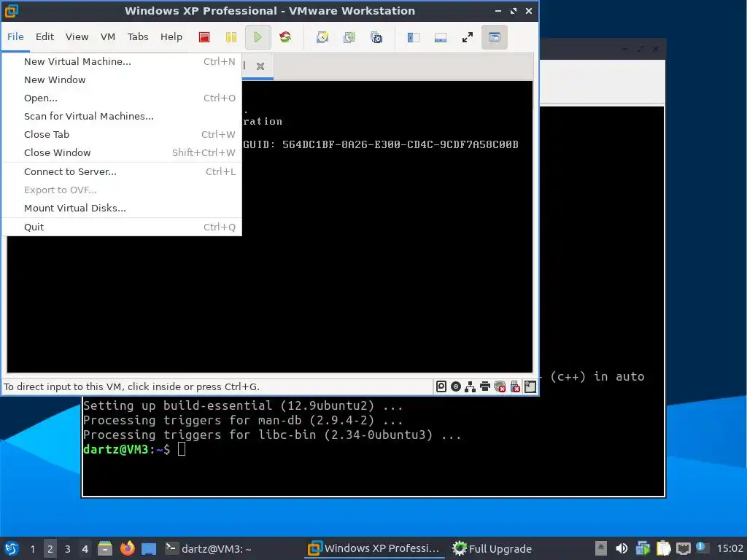Open the file manager taskbar icon
The width and height of the screenshot is (747, 560).
[x=105, y=548]
